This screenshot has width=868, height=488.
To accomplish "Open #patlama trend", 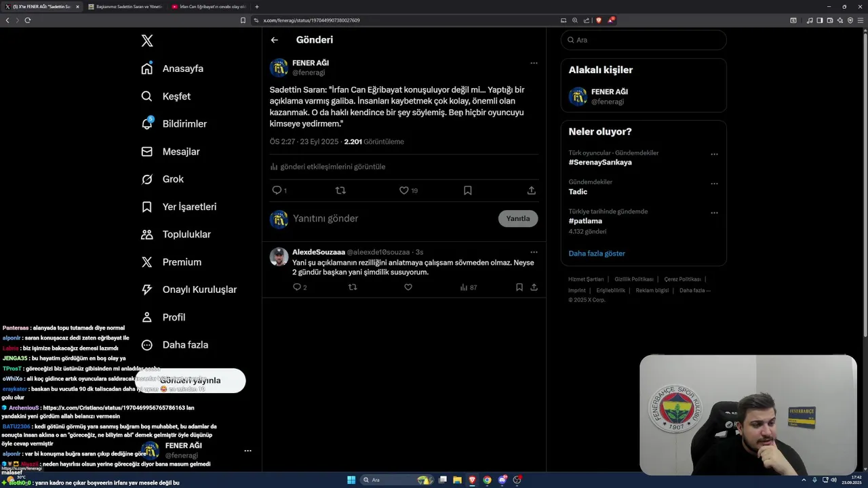I will point(585,221).
